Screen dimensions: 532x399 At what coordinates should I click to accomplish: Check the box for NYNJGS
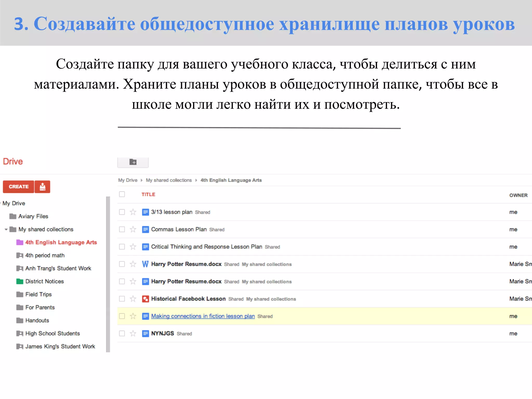point(122,334)
